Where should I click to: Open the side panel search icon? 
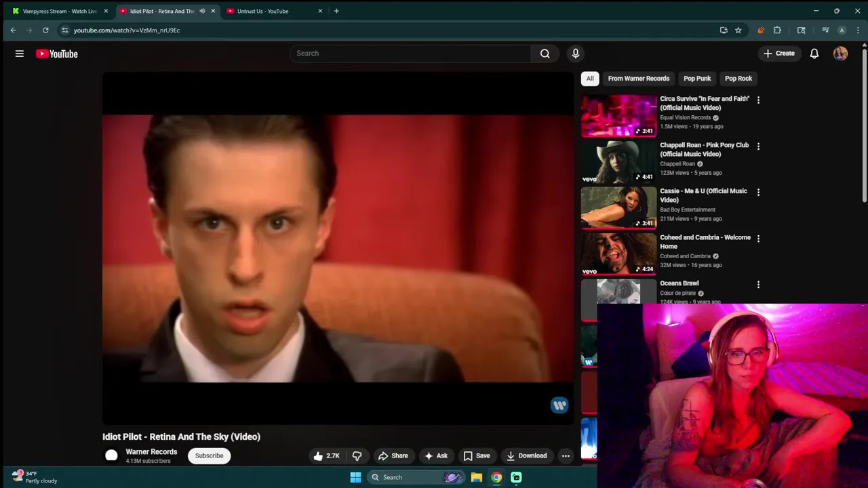pyautogui.click(x=801, y=30)
